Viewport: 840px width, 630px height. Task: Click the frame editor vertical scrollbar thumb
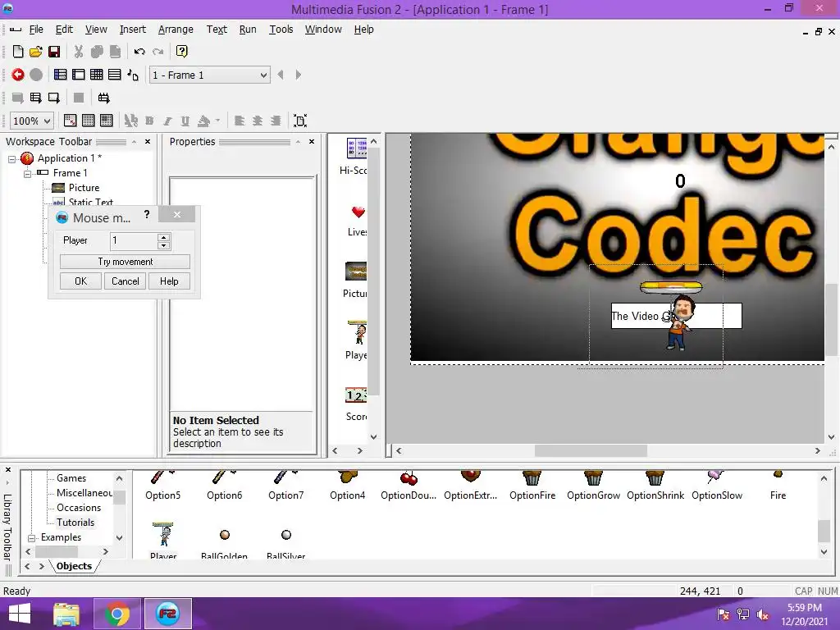[831, 320]
